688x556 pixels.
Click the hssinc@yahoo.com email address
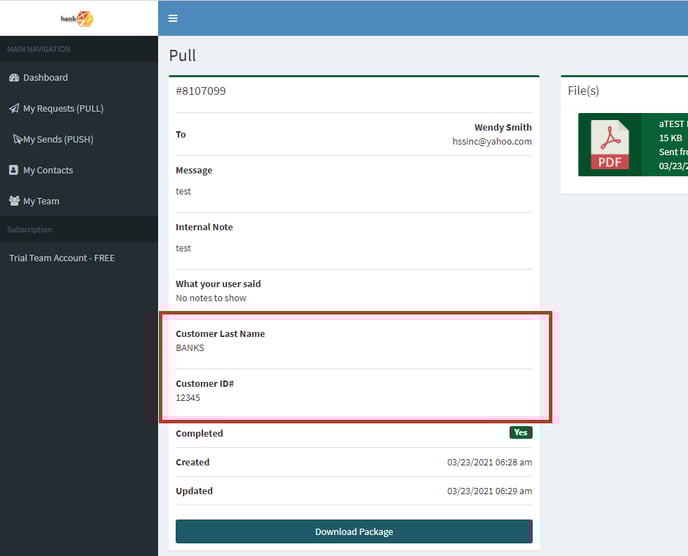(492, 142)
